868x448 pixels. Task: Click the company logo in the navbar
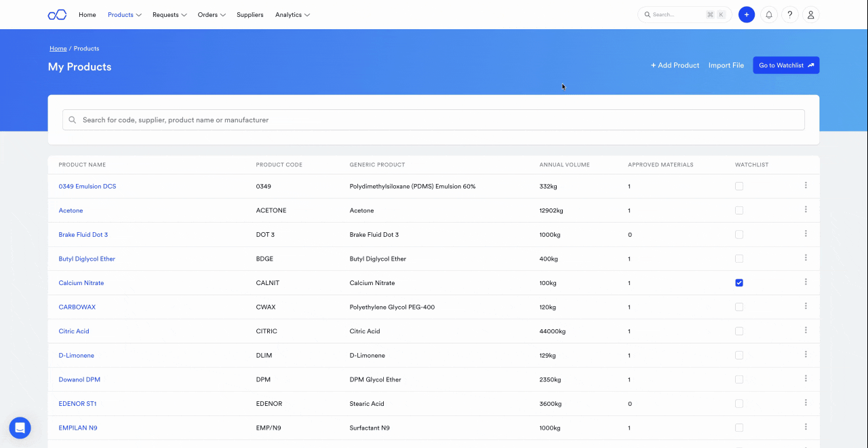57,14
